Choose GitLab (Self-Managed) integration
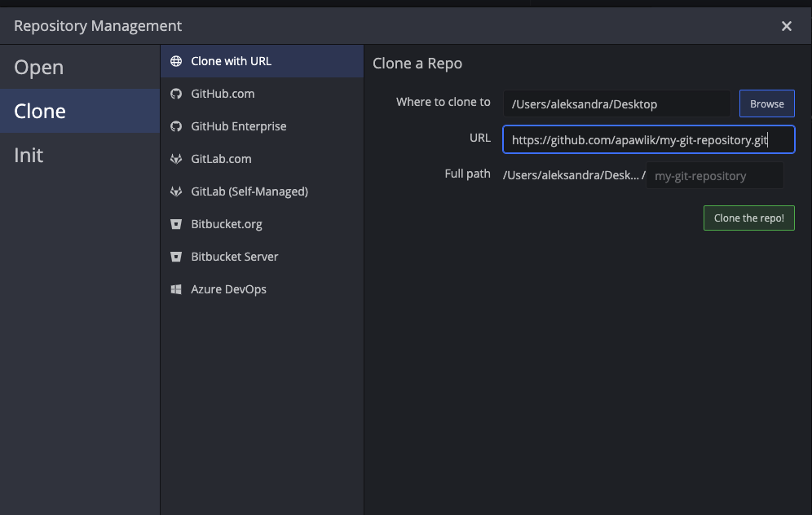812x515 pixels. (x=262, y=191)
